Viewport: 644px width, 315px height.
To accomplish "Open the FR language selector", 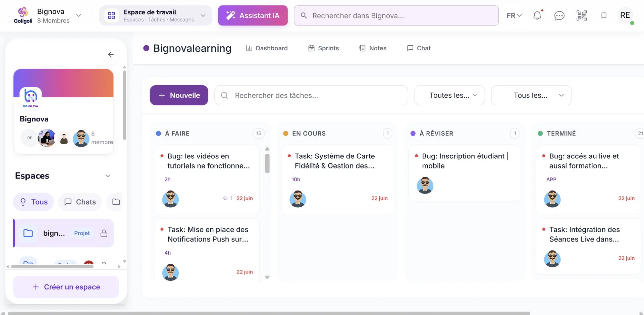I will point(514,15).
